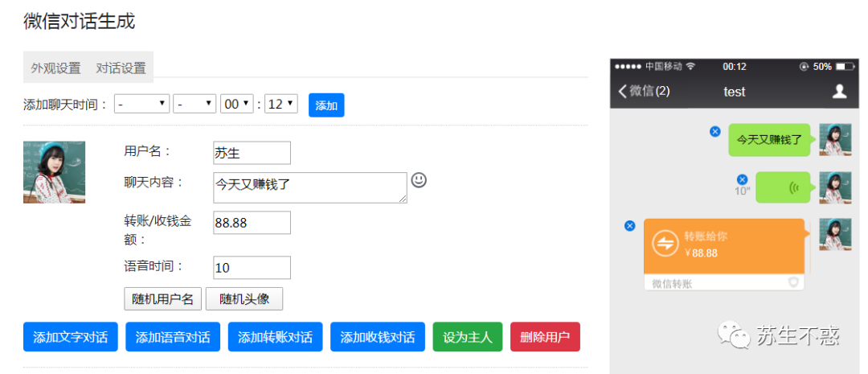868x374 pixels.
Task: Click the Wi-Fi signal icon in status bar
Action: 690,67
